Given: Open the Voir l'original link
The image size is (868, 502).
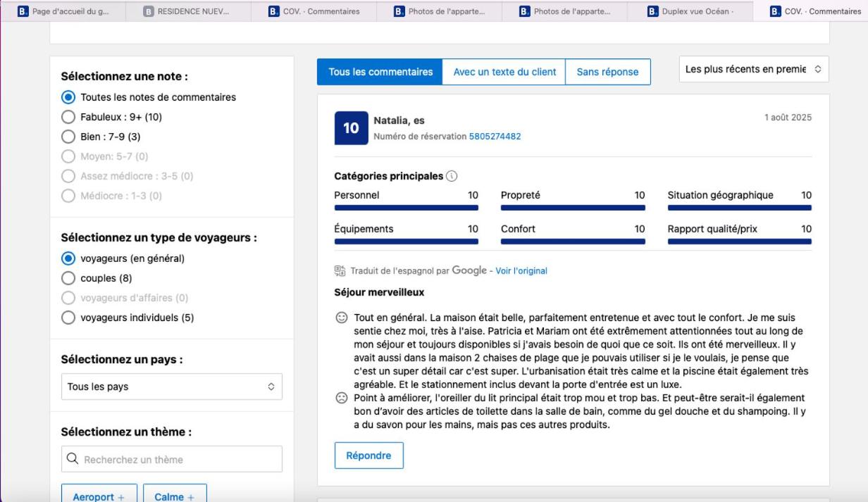Looking at the screenshot, I should (x=521, y=271).
